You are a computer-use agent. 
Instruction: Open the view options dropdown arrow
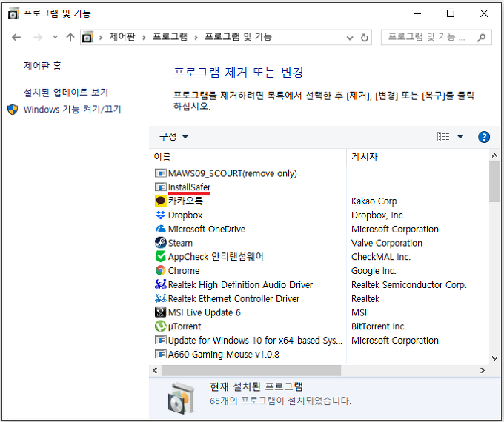(460, 137)
